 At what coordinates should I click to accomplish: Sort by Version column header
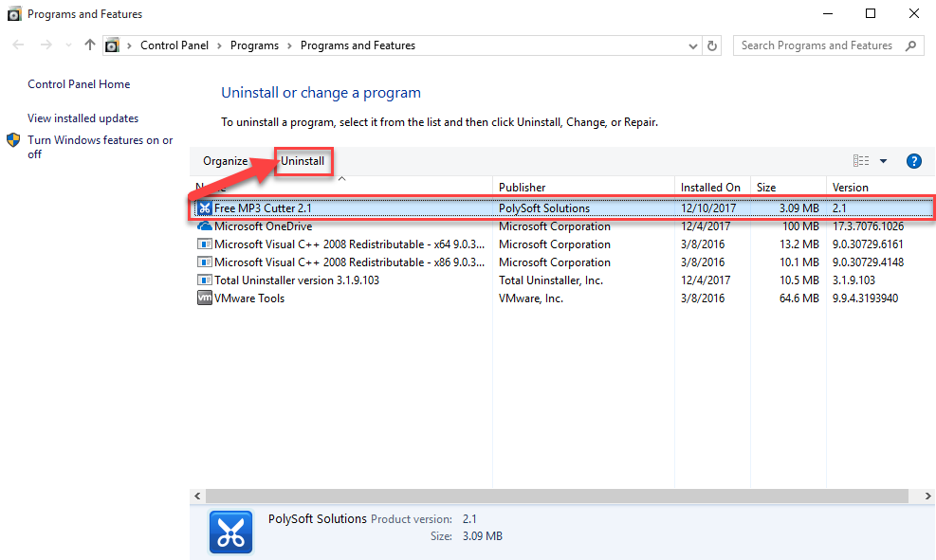click(880, 188)
